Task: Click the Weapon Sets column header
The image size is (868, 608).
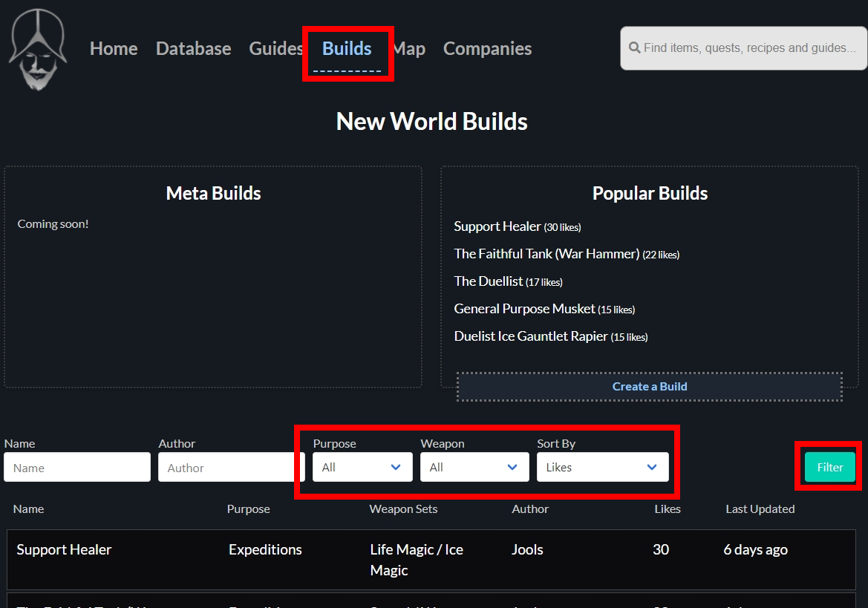Action: 403,509
